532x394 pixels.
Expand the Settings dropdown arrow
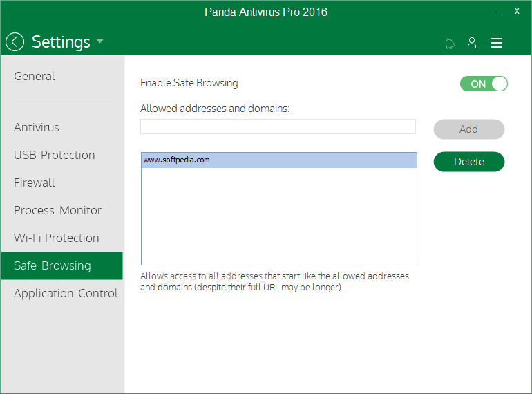(99, 41)
